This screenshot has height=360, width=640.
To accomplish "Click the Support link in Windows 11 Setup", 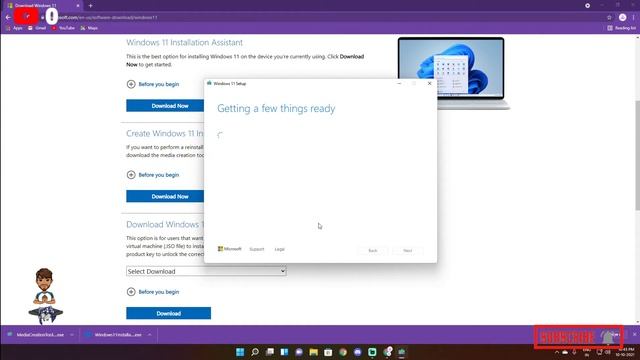I will pyautogui.click(x=257, y=249).
